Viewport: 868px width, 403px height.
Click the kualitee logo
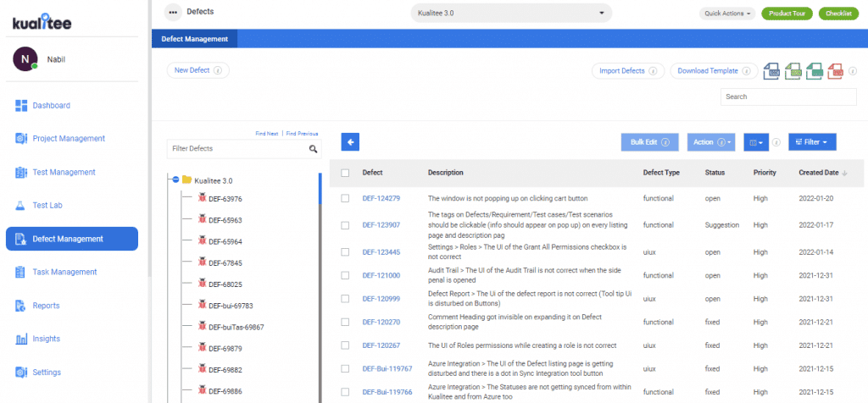pyautogui.click(x=42, y=22)
